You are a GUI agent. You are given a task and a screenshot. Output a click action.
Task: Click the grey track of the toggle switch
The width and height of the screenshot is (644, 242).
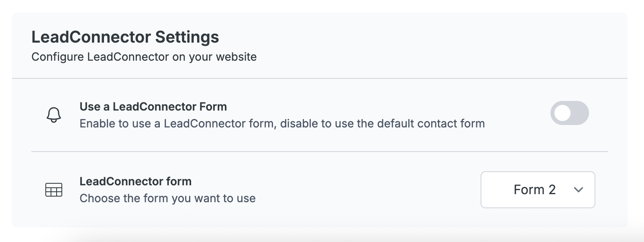[x=580, y=113]
